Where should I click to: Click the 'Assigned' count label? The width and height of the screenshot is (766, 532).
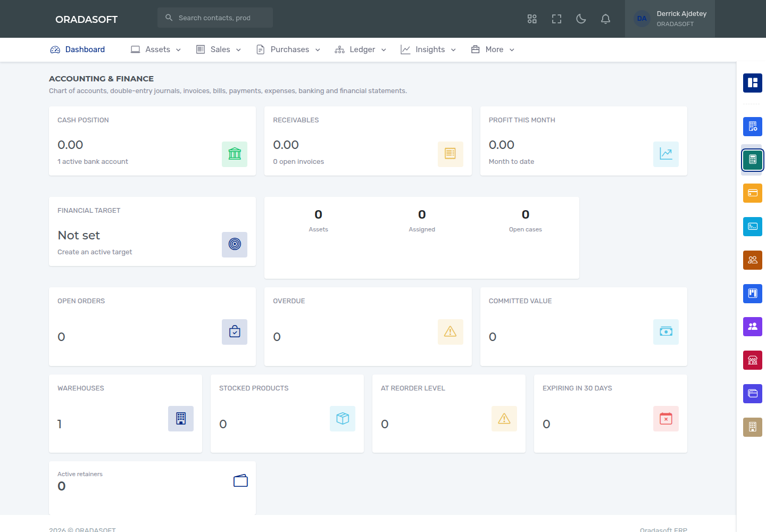coord(422,230)
